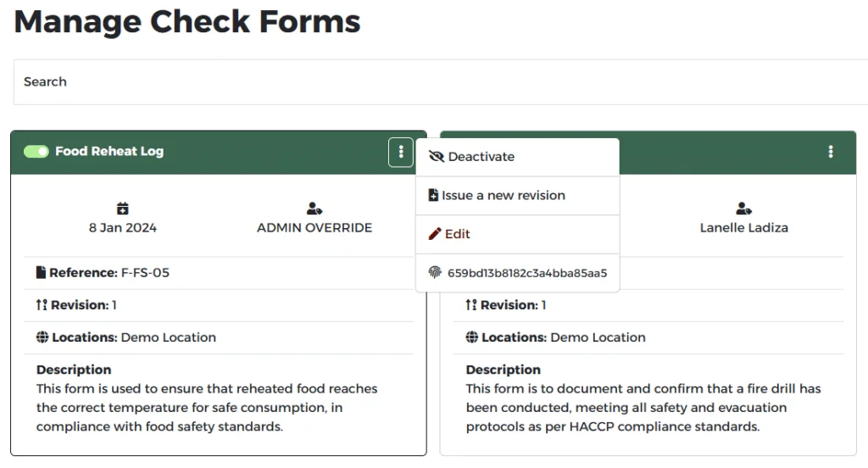Open the Food Reheat Log three-dot menu
The image size is (868, 468).
click(400, 152)
